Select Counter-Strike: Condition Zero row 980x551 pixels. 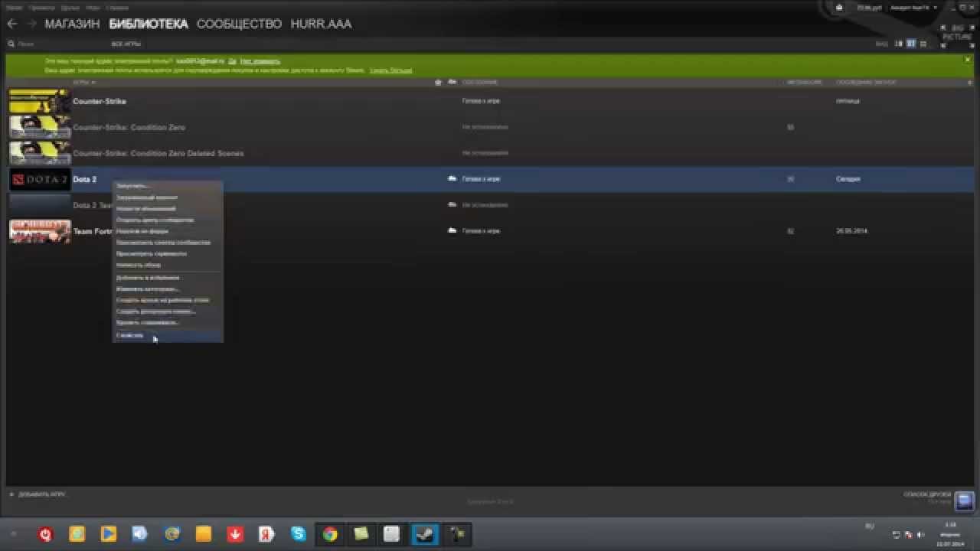coord(490,127)
